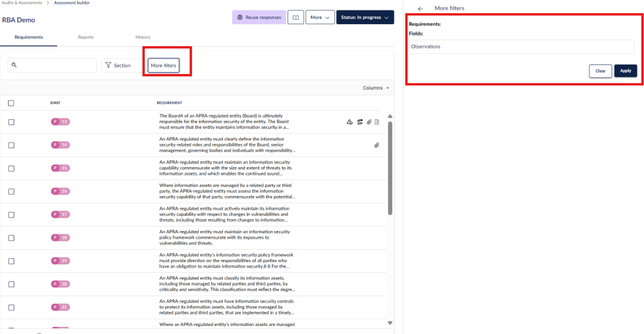This screenshot has width=644, height=334.
Task: Open the Status: In progress dropdown
Action: pos(365,18)
